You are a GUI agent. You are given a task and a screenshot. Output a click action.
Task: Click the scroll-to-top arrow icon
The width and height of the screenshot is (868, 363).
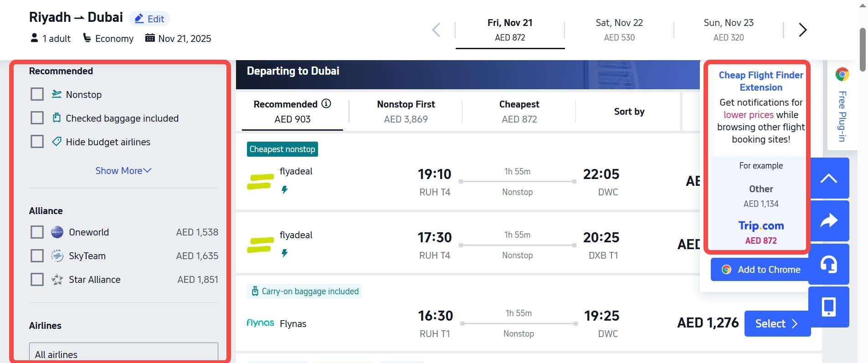(x=828, y=179)
